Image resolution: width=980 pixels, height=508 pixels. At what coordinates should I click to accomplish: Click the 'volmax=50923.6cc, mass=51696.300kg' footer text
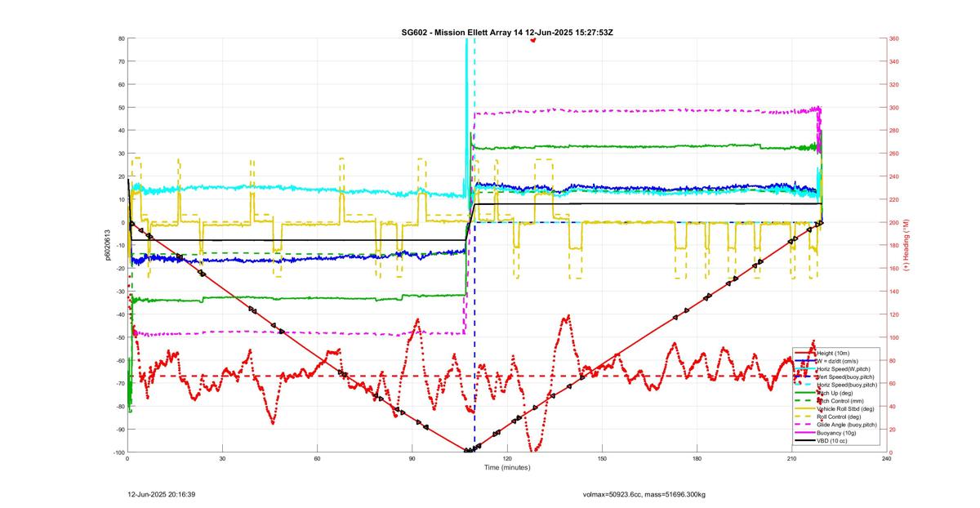pyautogui.click(x=644, y=494)
